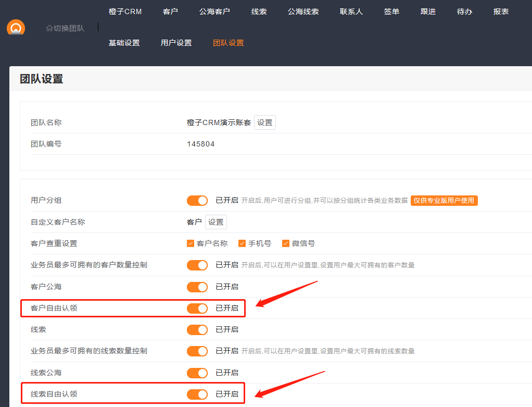The image size is (532, 407).
Task: Open the 客户 menu item
Action: pos(170,11)
